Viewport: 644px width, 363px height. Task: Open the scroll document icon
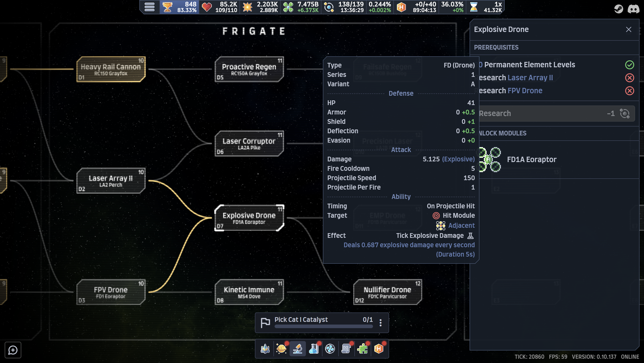(346, 348)
